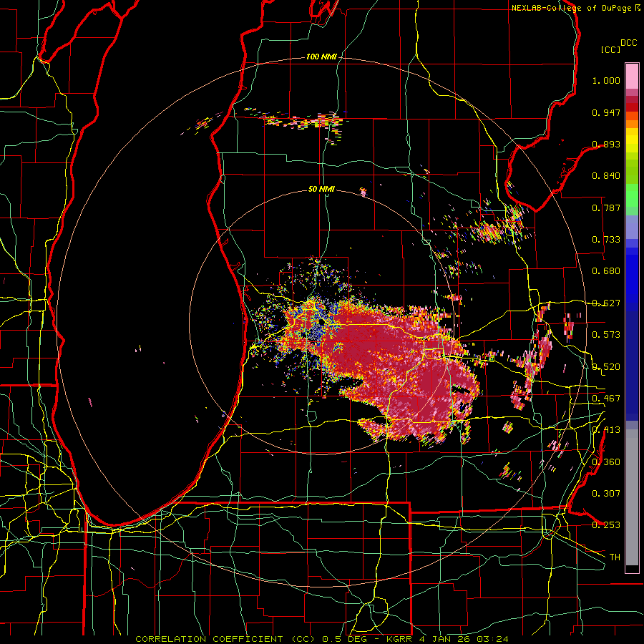This screenshot has width=644, height=644.
Task: Select the 0.947 scale value
Action: [606, 112]
